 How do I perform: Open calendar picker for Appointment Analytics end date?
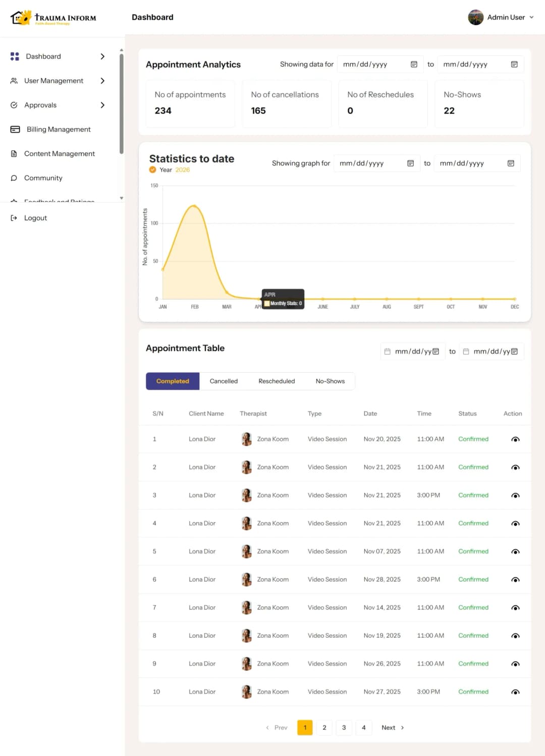pyautogui.click(x=514, y=64)
